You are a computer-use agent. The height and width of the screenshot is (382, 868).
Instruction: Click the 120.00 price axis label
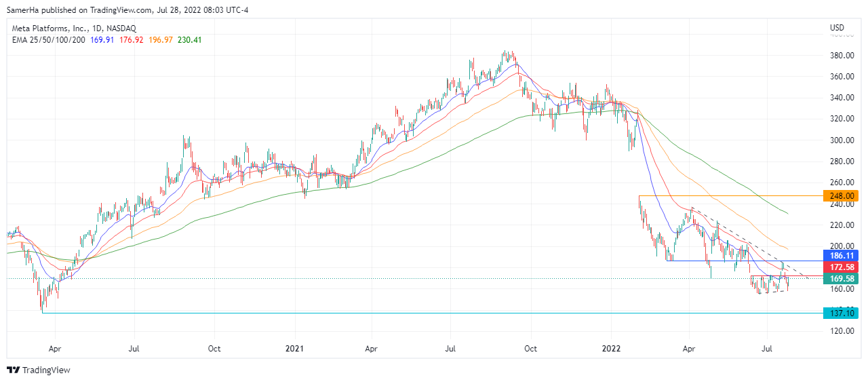(841, 331)
